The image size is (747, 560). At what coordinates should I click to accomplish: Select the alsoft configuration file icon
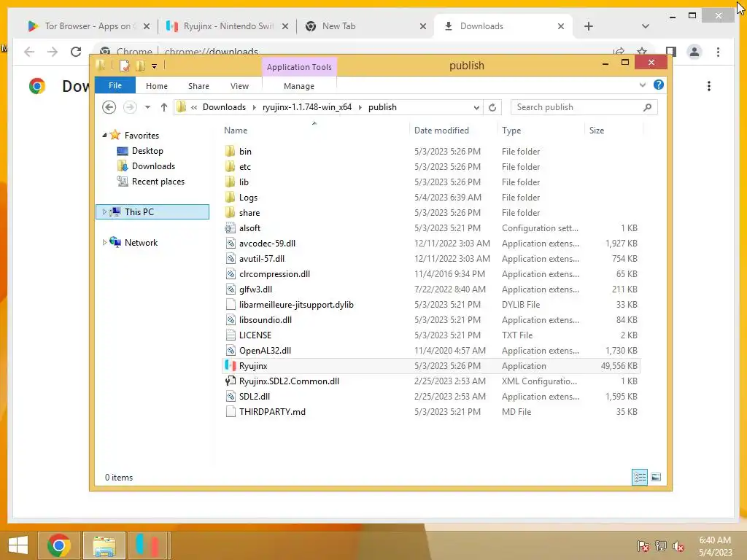tap(230, 227)
